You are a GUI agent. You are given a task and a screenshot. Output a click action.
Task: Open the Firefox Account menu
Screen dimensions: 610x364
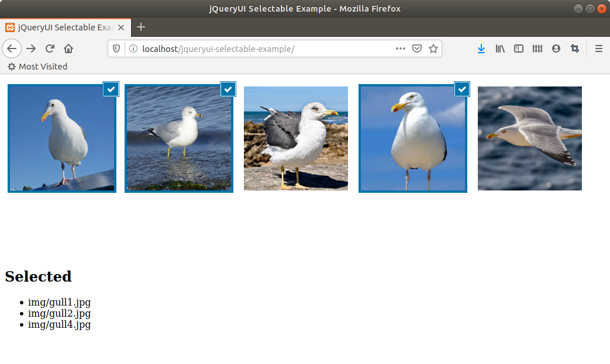point(556,48)
